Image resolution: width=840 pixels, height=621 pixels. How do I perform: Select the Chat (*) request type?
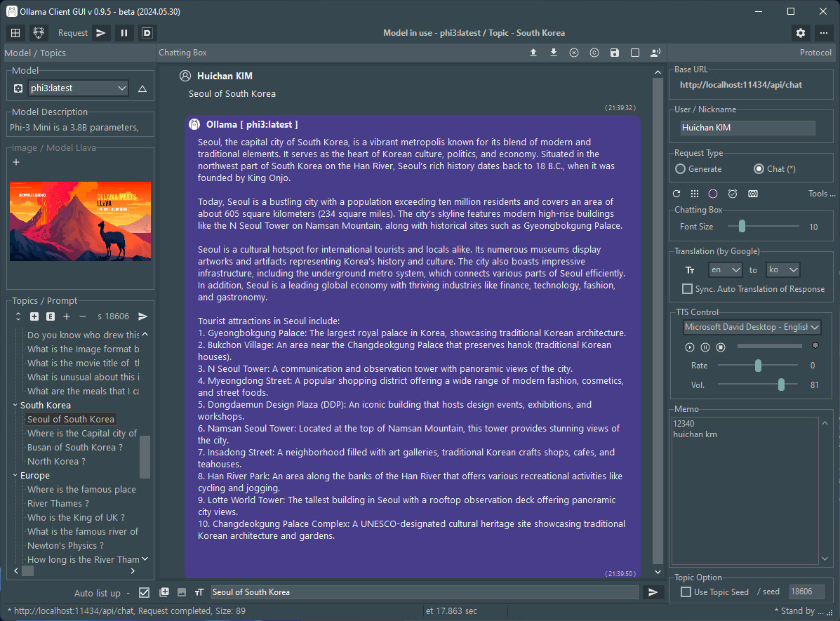coord(759,169)
